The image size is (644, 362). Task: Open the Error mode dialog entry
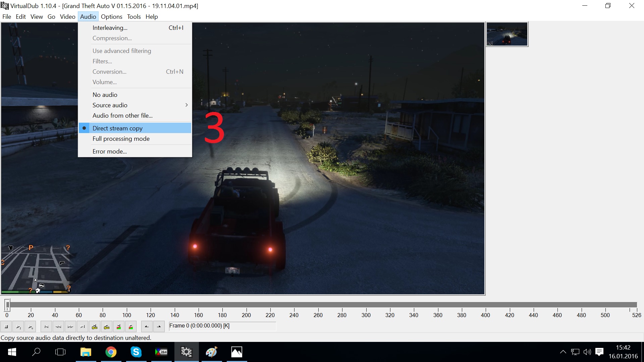109,152
